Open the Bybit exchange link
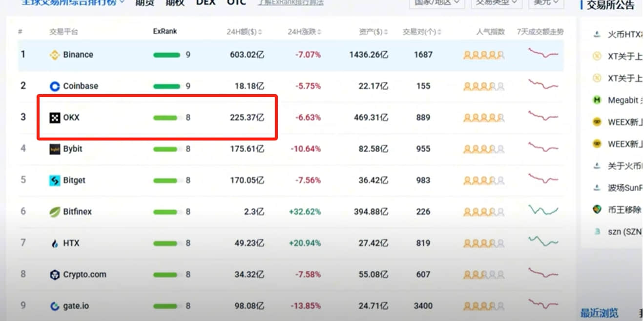 73,149
